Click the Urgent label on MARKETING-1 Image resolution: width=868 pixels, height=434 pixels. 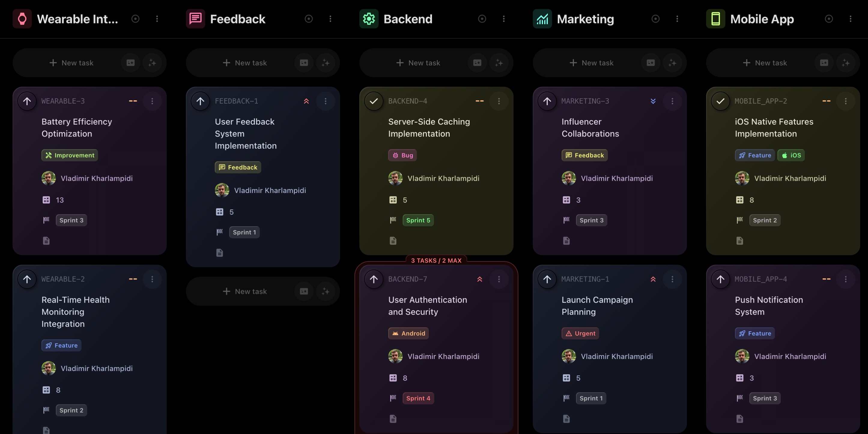580,333
